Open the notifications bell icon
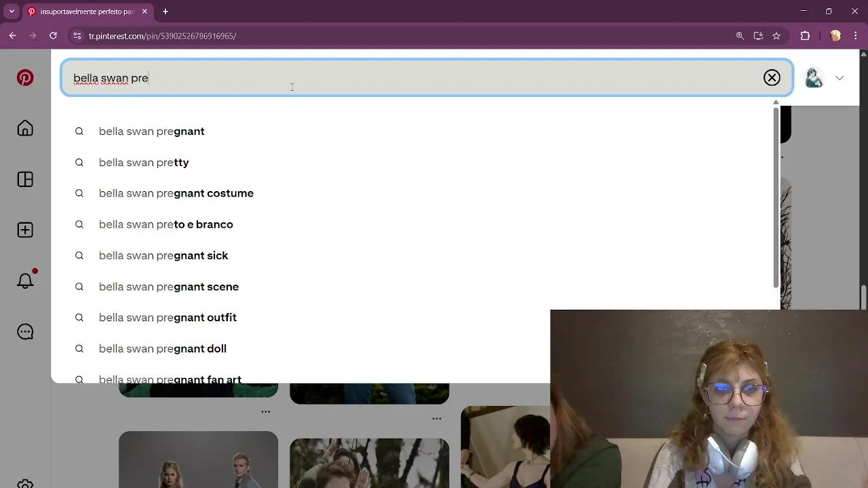Viewport: 868px width, 488px height. 25,281
